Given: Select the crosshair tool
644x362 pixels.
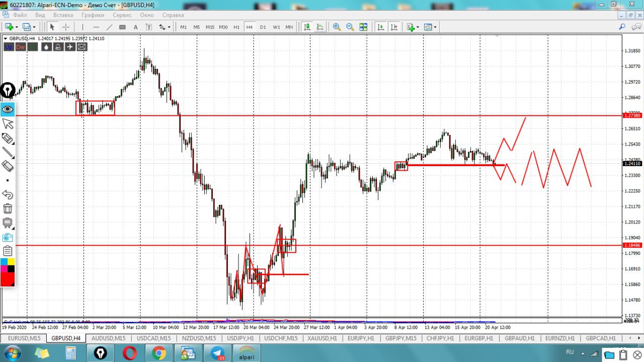Looking at the screenshot, I should 65,27.
